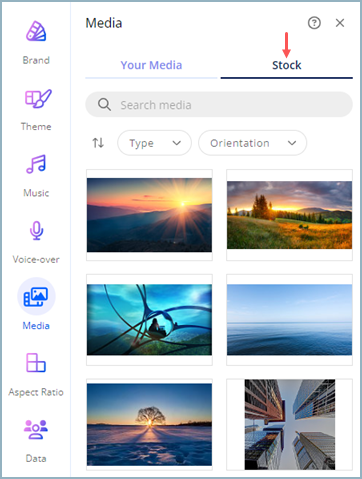The image size is (362, 479).
Task: Open the Voice-over microphone icon
Action: 36,230
